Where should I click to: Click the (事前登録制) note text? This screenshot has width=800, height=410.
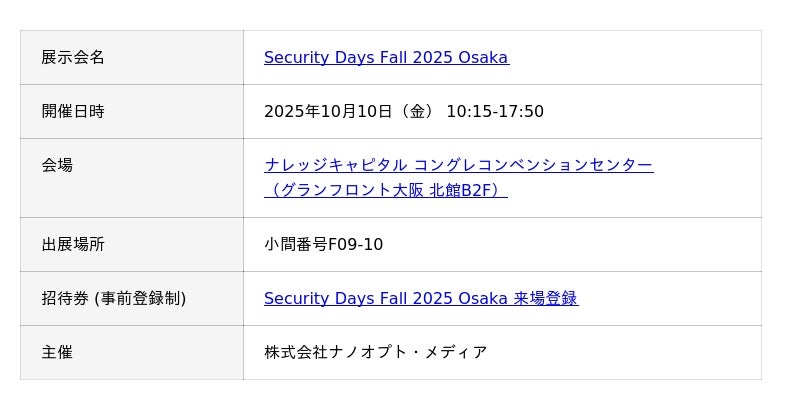coord(140,298)
